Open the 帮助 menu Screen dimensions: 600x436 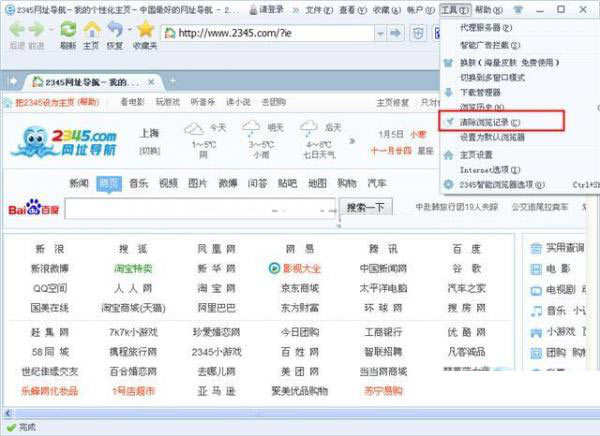[x=489, y=10]
